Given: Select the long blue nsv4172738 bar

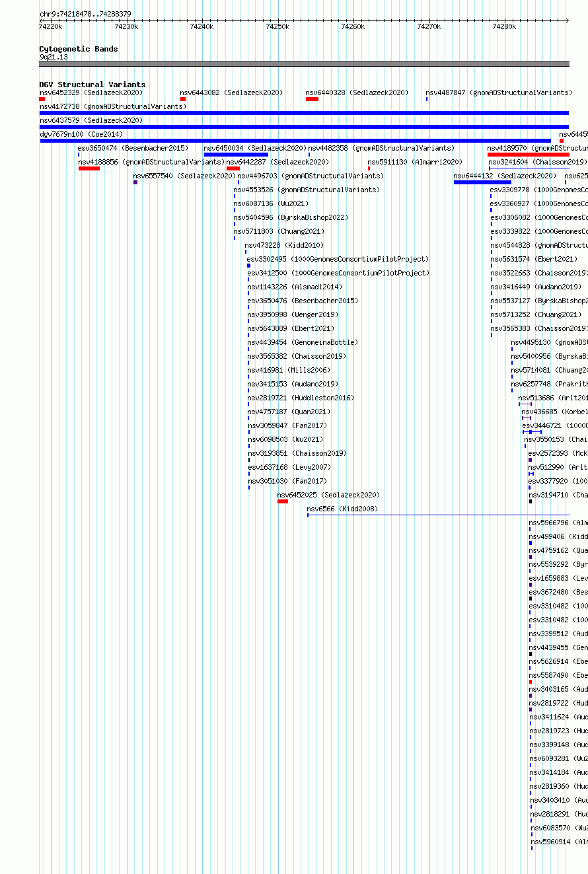Looking at the screenshot, I should point(304,113).
